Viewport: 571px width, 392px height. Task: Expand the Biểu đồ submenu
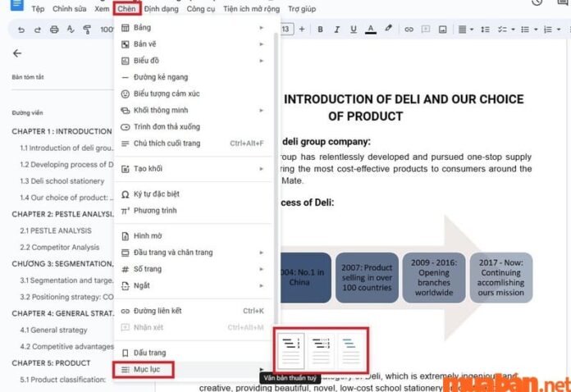pos(193,61)
